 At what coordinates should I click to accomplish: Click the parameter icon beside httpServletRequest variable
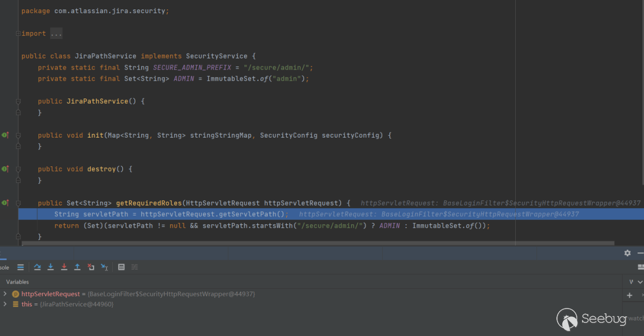tap(16, 294)
